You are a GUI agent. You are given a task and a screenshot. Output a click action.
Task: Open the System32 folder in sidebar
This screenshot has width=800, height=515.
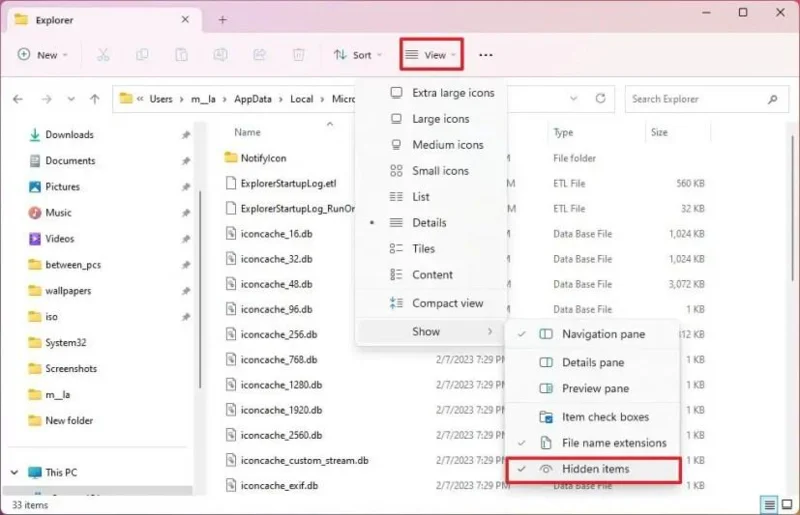(66, 342)
